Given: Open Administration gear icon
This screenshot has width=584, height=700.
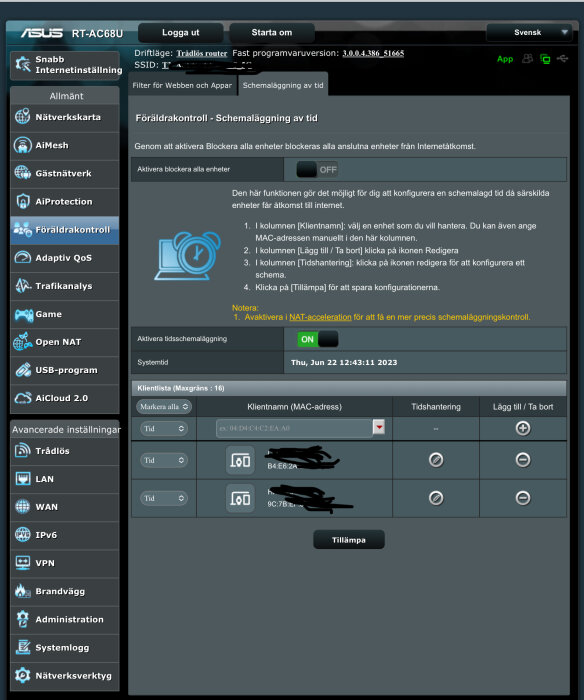Looking at the screenshot, I should [22, 619].
